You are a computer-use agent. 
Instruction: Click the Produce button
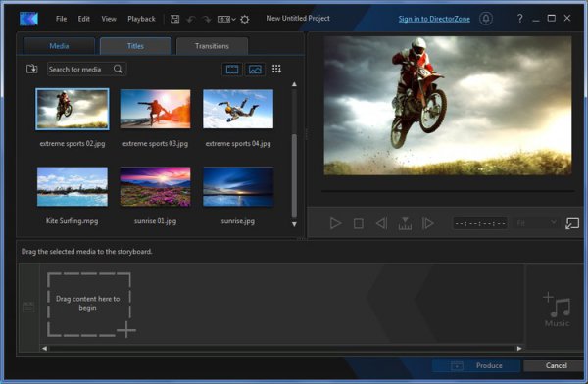pos(476,365)
